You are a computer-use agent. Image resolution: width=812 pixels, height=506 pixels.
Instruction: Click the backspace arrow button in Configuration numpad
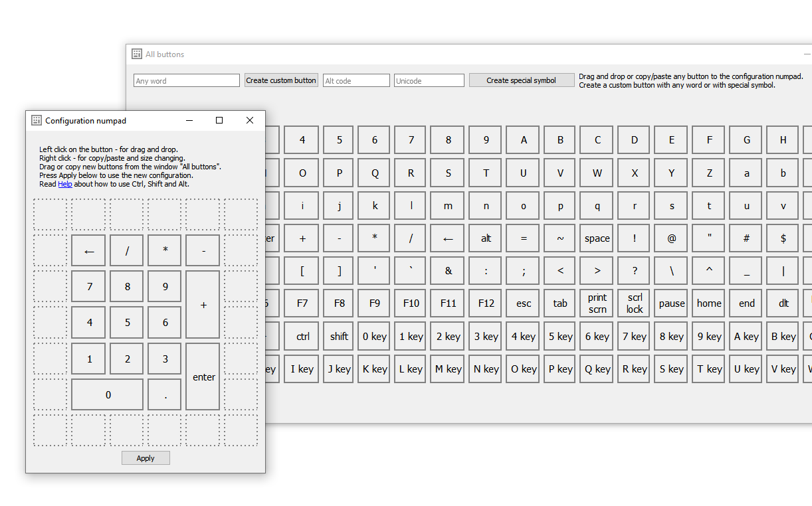tap(89, 251)
